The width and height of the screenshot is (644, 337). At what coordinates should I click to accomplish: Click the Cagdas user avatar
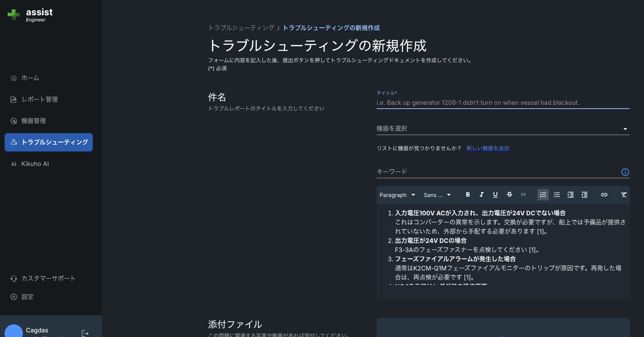pos(14,331)
